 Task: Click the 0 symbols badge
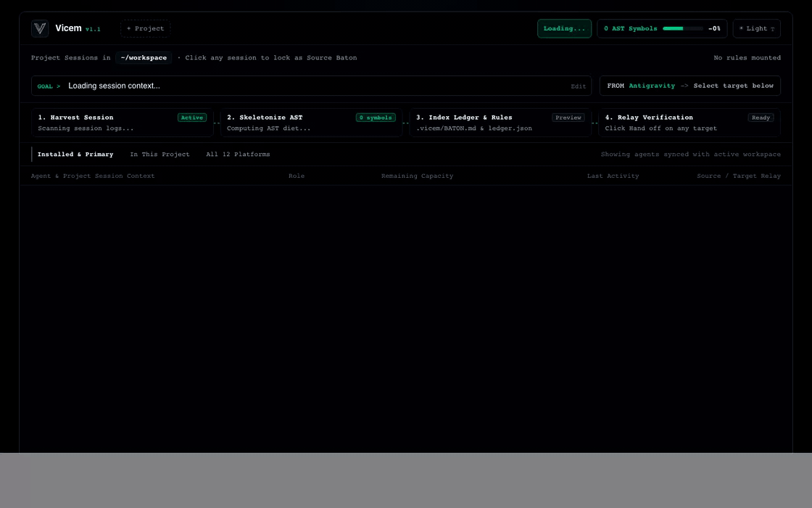[x=376, y=118]
